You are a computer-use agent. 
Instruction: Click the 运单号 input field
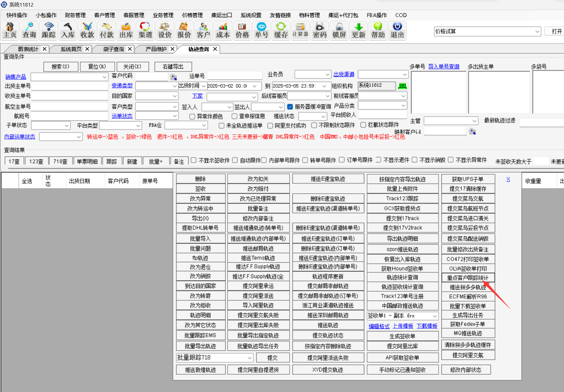(234, 76)
